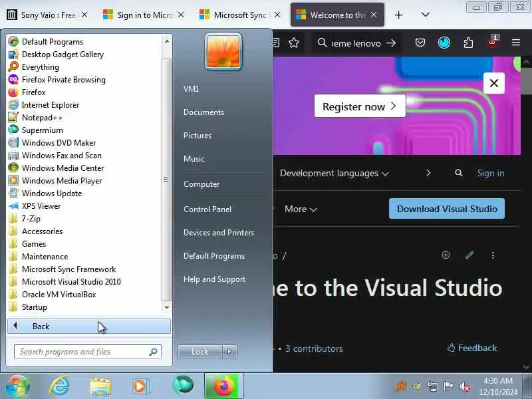Click the user account picture thumbnail
The height and width of the screenshot is (399, 532).
223,52
